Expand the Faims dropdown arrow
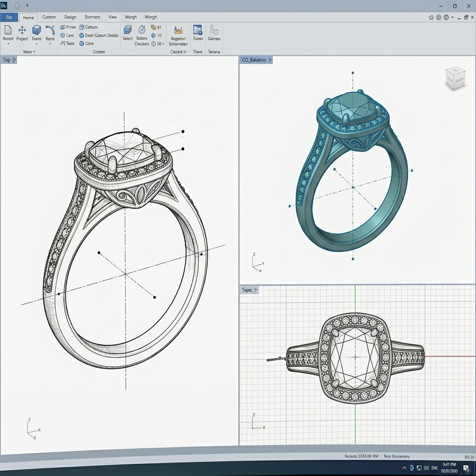 (x=36, y=44)
